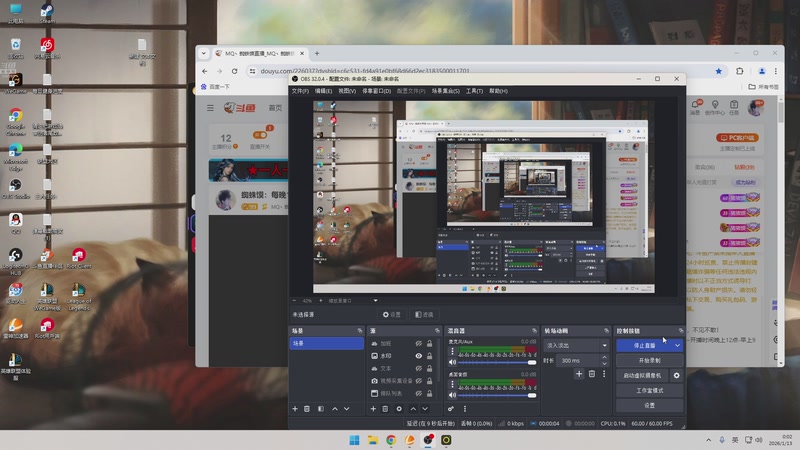The image size is (800, 450).
Task: Open 设置 button in controls panel
Action: (649, 405)
